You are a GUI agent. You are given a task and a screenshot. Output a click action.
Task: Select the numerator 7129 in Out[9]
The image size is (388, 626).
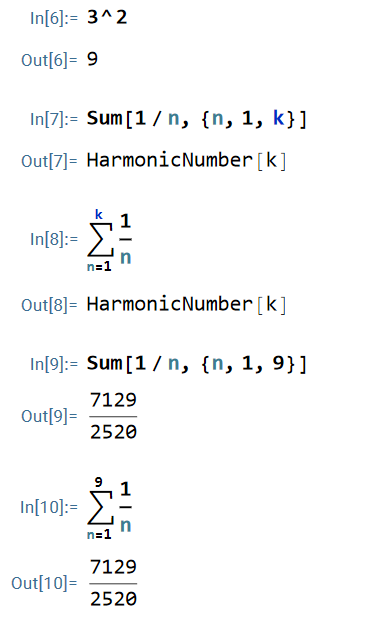point(113,400)
